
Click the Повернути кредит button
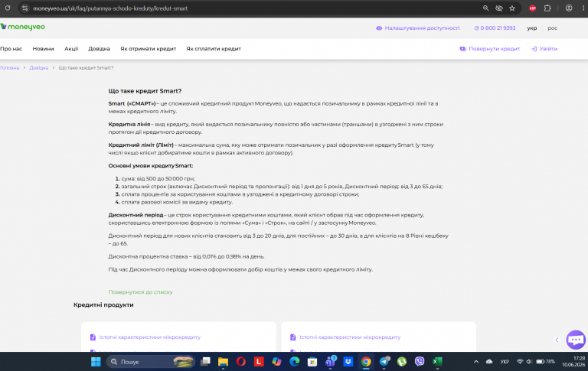click(x=490, y=49)
